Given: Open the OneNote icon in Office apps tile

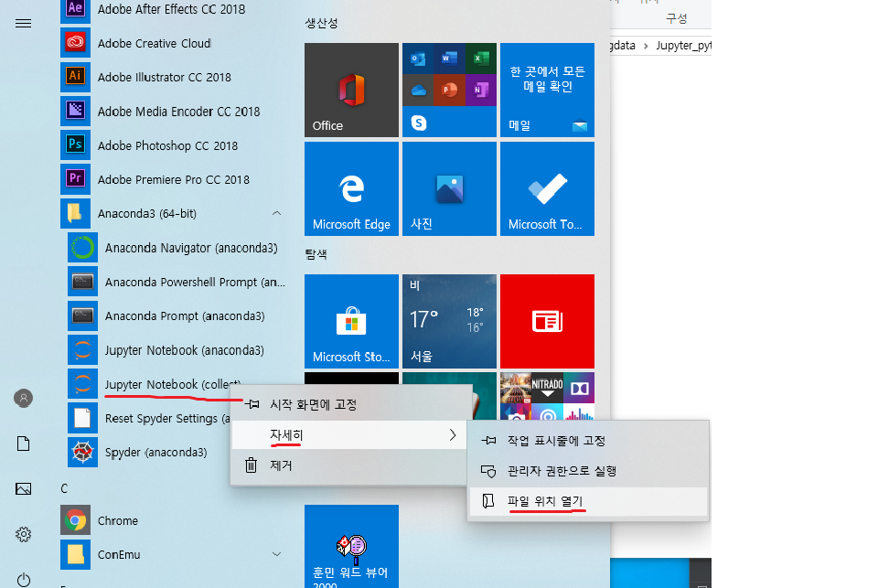Looking at the screenshot, I should [481, 90].
